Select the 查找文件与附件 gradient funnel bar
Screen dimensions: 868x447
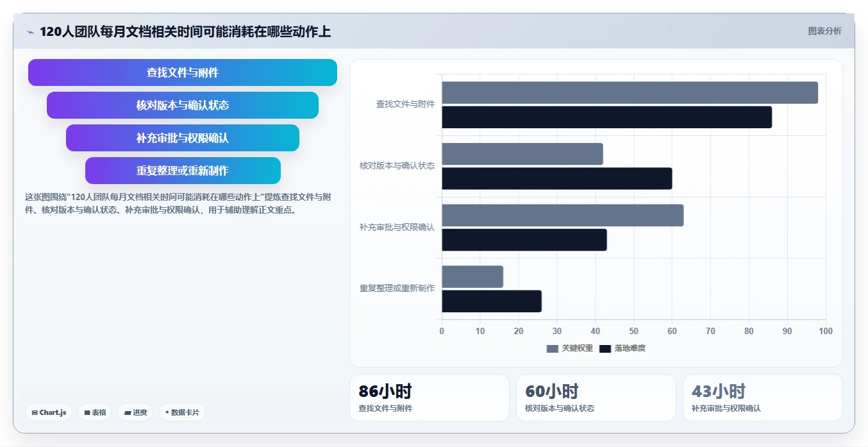click(x=183, y=72)
